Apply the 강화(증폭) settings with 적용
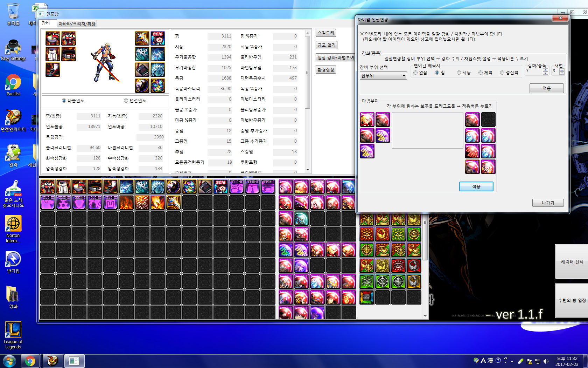The width and height of the screenshot is (588, 368). click(546, 88)
